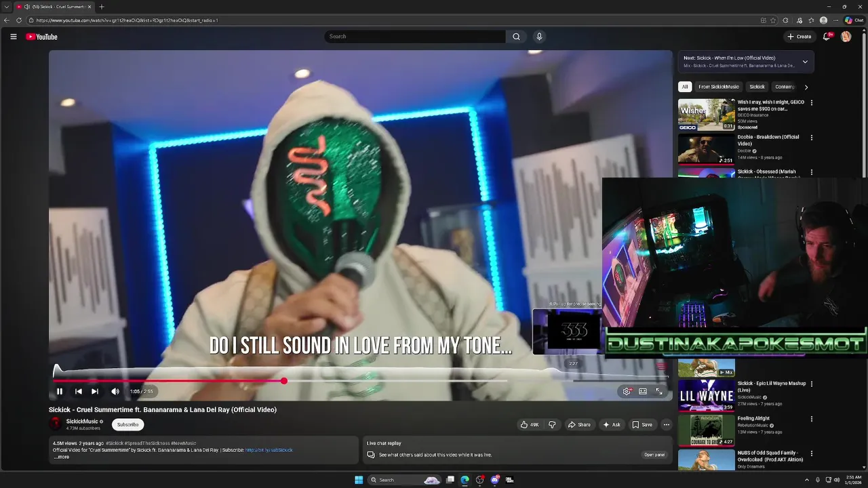
Task: Open the SickickMusic channel avatar
Action: (x=56, y=424)
